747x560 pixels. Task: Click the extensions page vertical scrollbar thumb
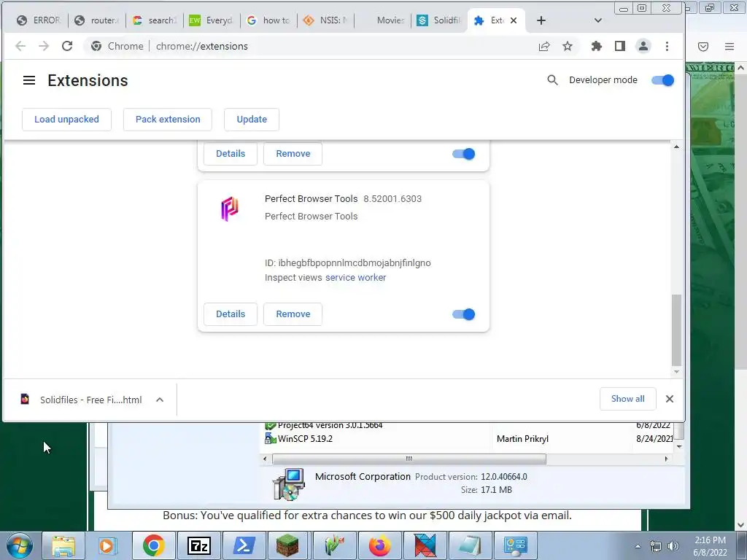(676, 330)
